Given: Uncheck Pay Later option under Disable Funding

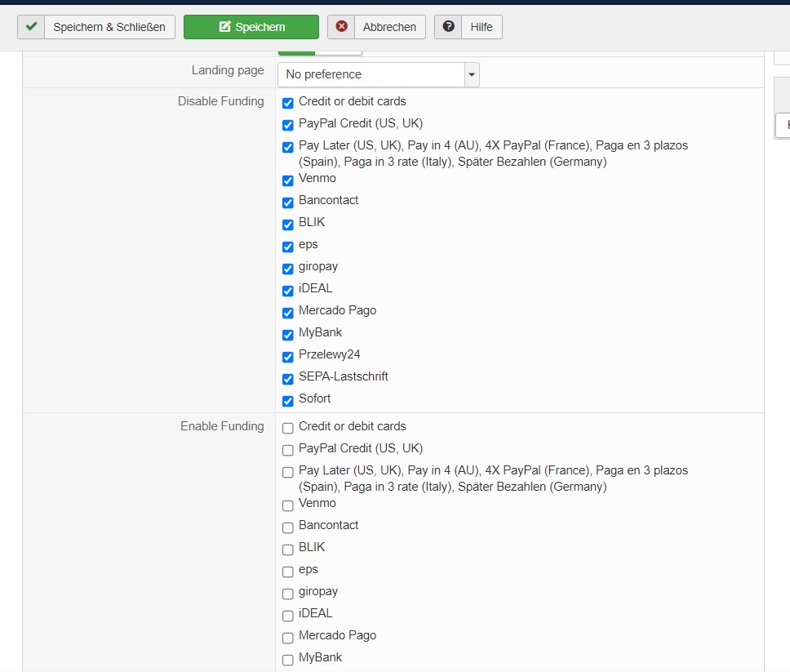Looking at the screenshot, I should [x=288, y=147].
